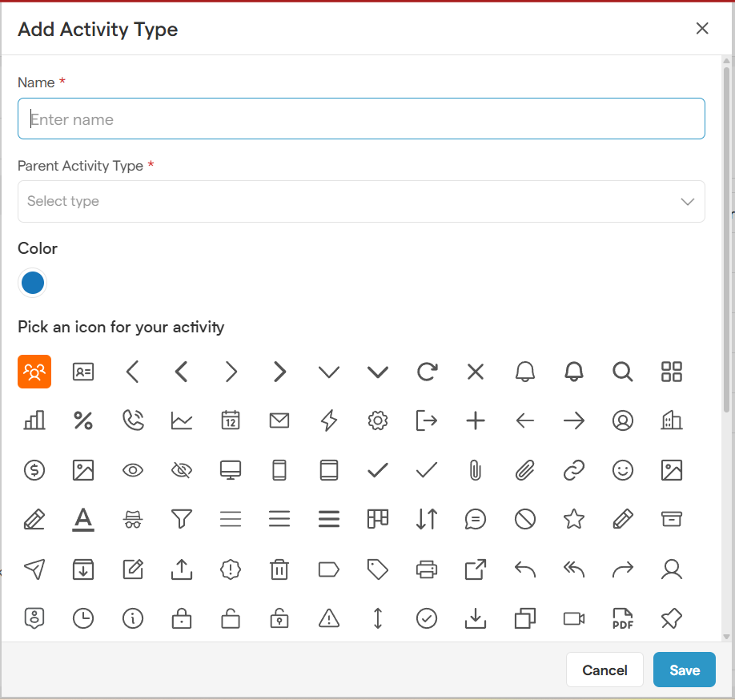Viewport: 735px width, 700px height.
Task: Choose the clock icon
Action: click(x=83, y=618)
